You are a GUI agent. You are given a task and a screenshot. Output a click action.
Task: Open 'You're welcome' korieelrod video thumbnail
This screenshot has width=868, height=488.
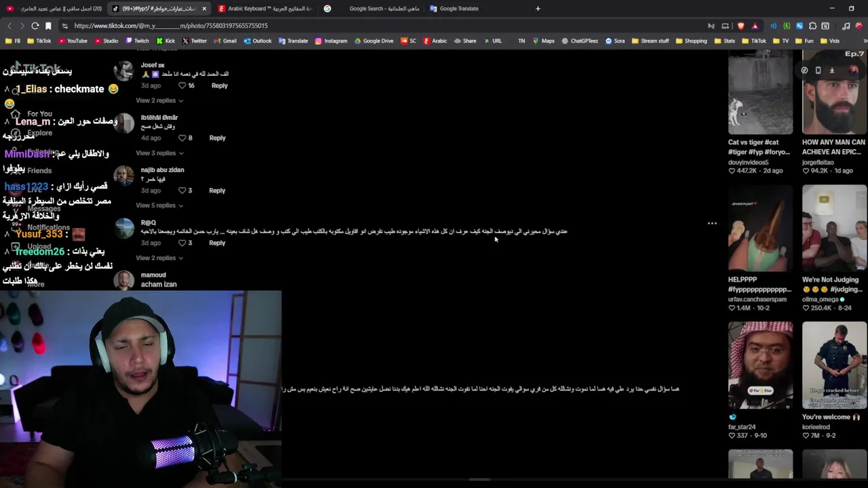(834, 365)
